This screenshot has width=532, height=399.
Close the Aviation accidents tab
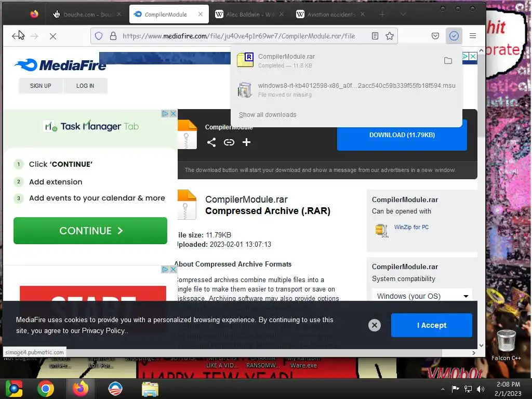363,14
